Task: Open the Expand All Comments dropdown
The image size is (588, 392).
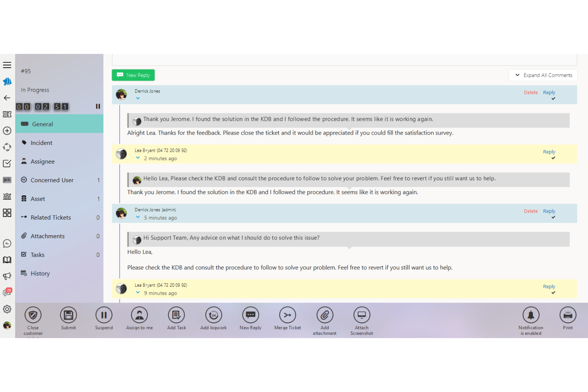Action: click(543, 75)
